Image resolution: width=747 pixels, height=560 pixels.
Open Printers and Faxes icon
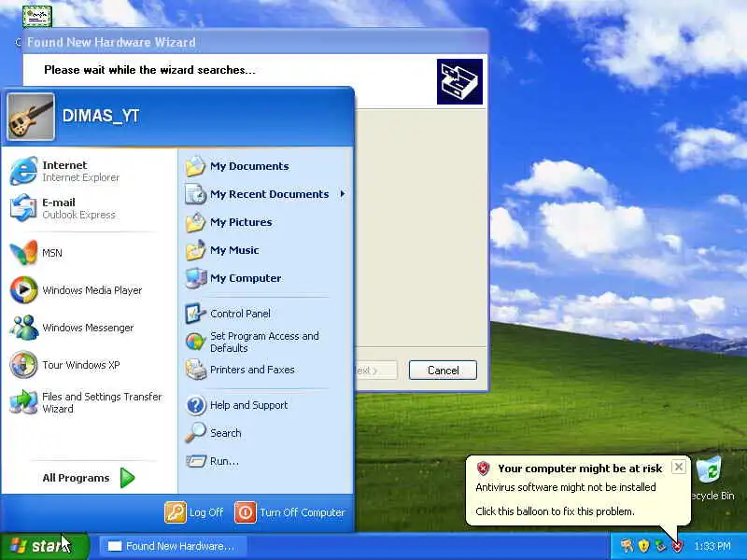(195, 370)
